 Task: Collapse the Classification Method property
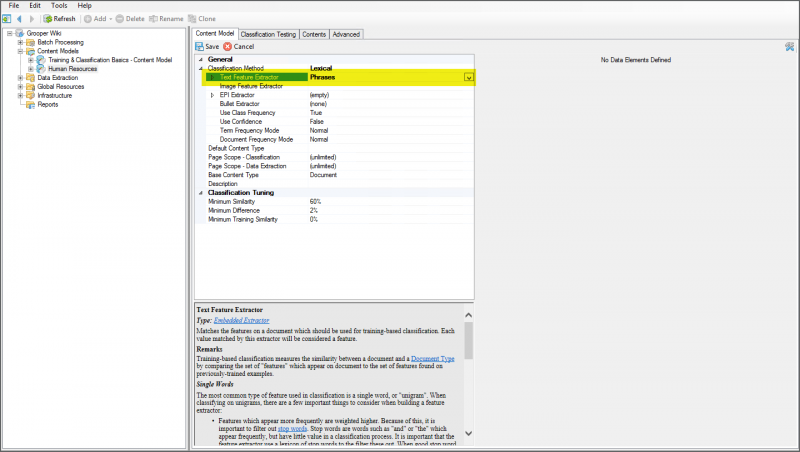point(201,68)
